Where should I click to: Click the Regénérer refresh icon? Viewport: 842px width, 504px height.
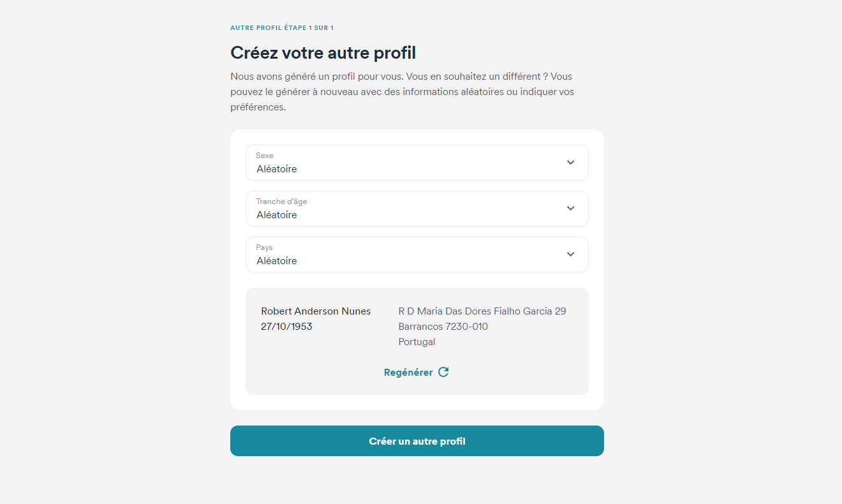pyautogui.click(x=443, y=372)
